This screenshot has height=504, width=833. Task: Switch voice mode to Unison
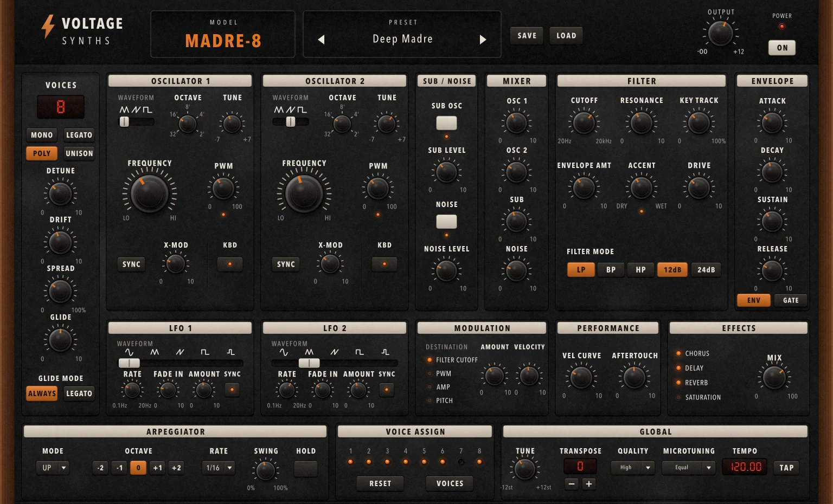[x=79, y=153]
